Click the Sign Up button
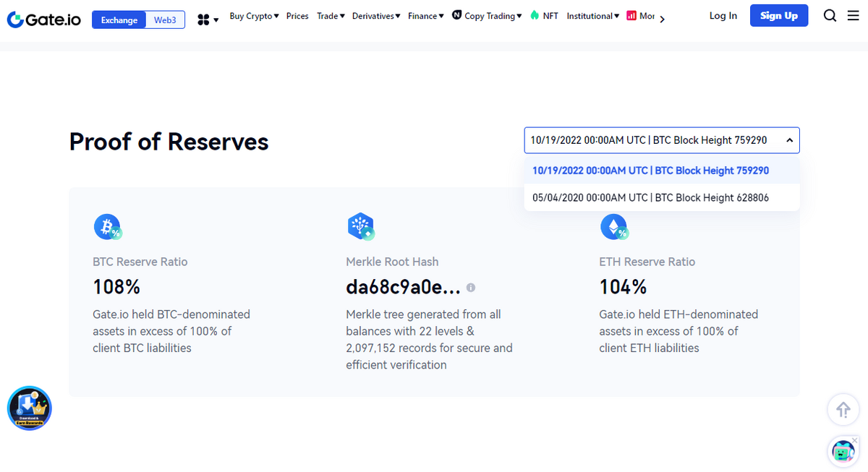This screenshot has height=472, width=868. coord(779,16)
